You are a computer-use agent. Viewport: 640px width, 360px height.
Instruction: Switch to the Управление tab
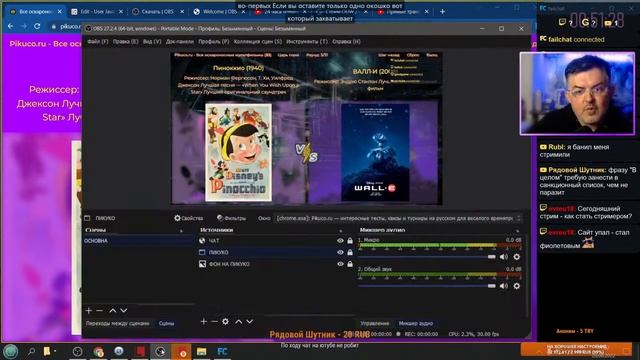(374, 323)
